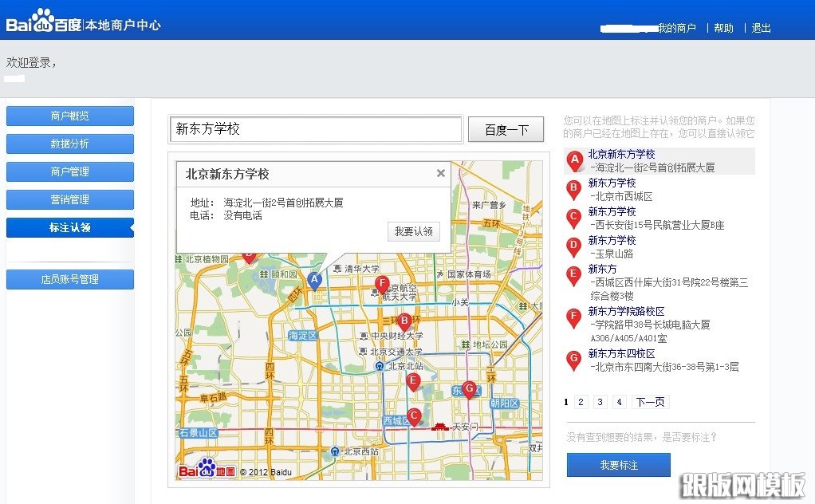Click marker A icon in results list
Screen dimensions: 815x504
click(x=574, y=161)
